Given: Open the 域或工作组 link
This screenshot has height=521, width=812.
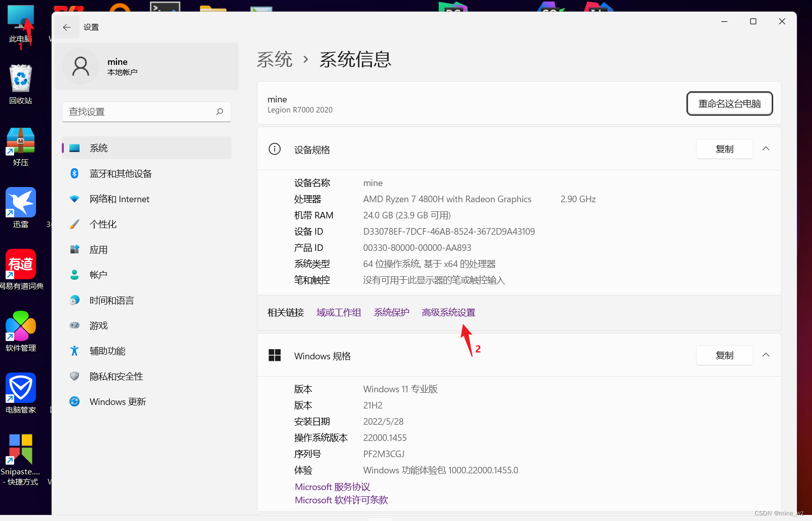Looking at the screenshot, I should click(x=339, y=313).
